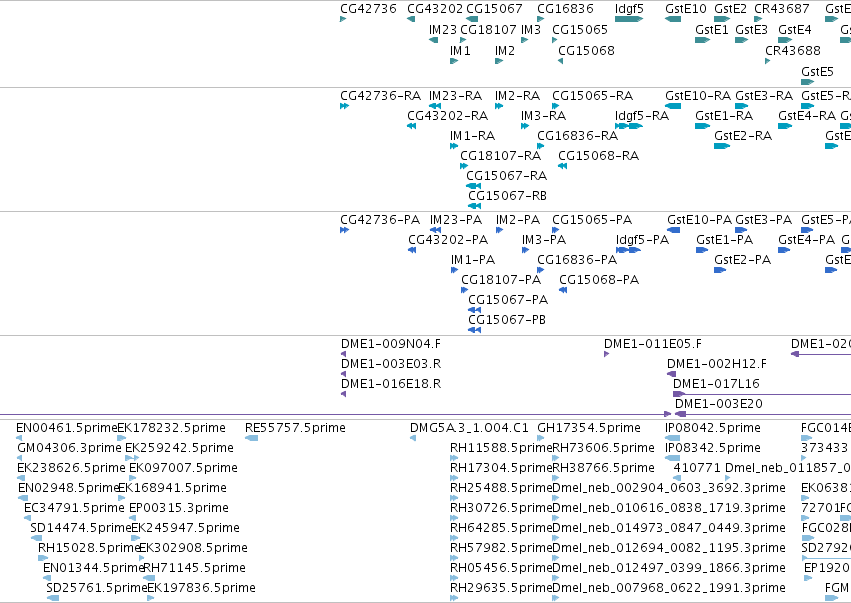The width and height of the screenshot is (851, 603).
Task: Open the GstE4-PA protein label
Action: click(x=806, y=240)
